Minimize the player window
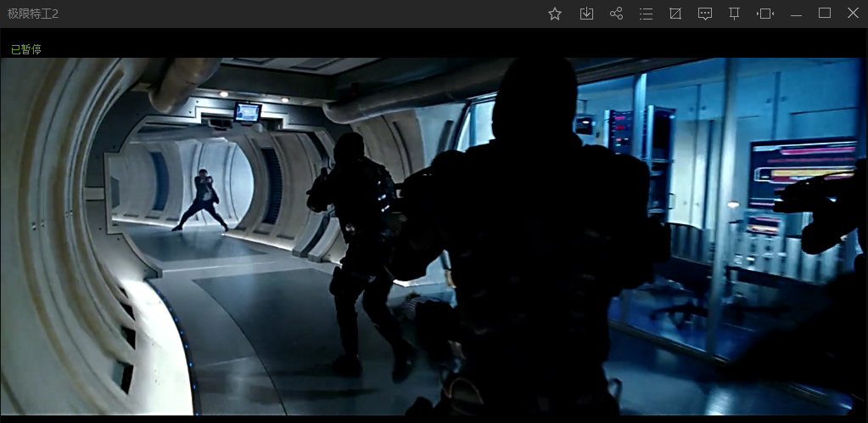 (x=796, y=15)
